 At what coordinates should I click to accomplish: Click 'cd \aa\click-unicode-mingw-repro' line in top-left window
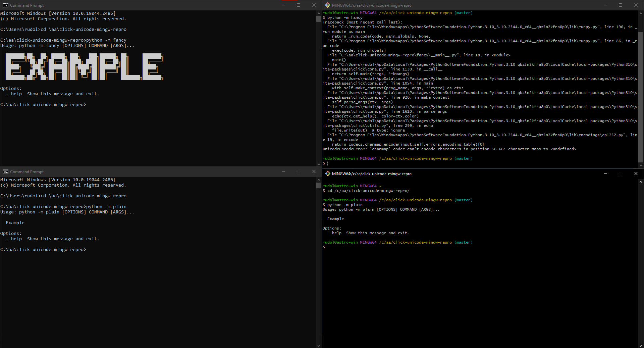coord(63,30)
